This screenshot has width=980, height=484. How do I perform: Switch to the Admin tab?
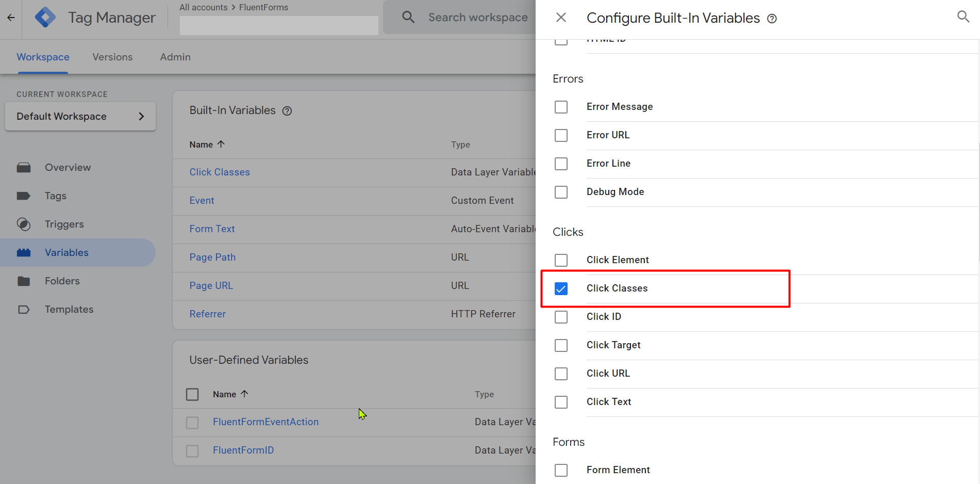click(175, 57)
